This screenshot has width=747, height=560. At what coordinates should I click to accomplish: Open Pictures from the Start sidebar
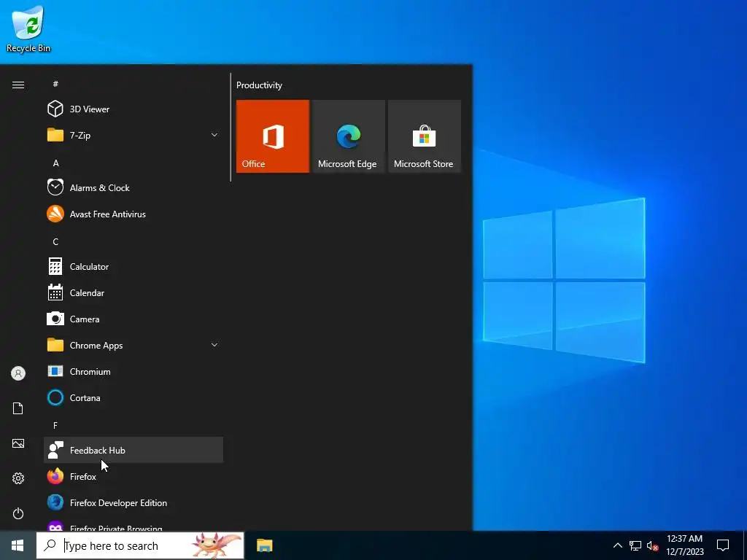tap(18, 443)
